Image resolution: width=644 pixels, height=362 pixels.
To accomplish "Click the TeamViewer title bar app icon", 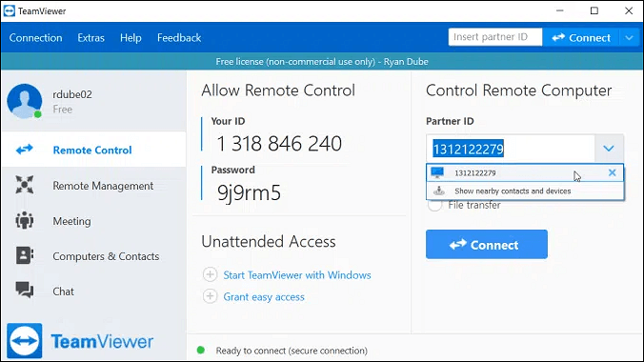I will (x=9, y=10).
